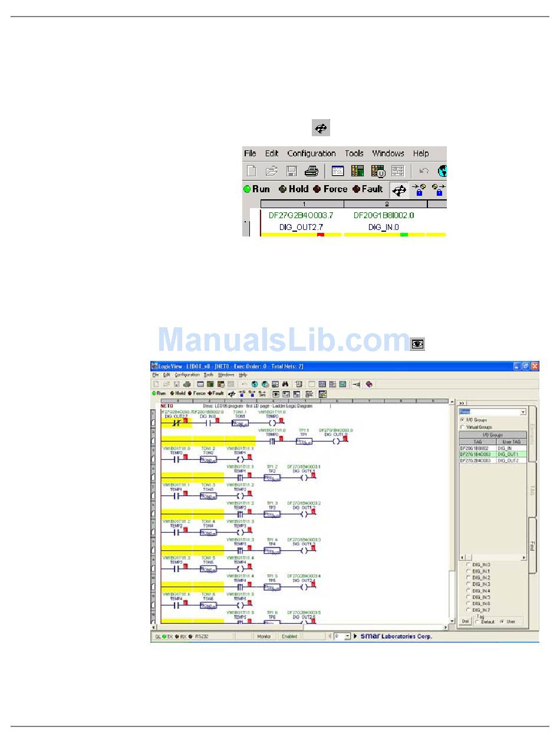Select the Virtual Groups radio button
The height and width of the screenshot is (743, 560).
click(462, 427)
